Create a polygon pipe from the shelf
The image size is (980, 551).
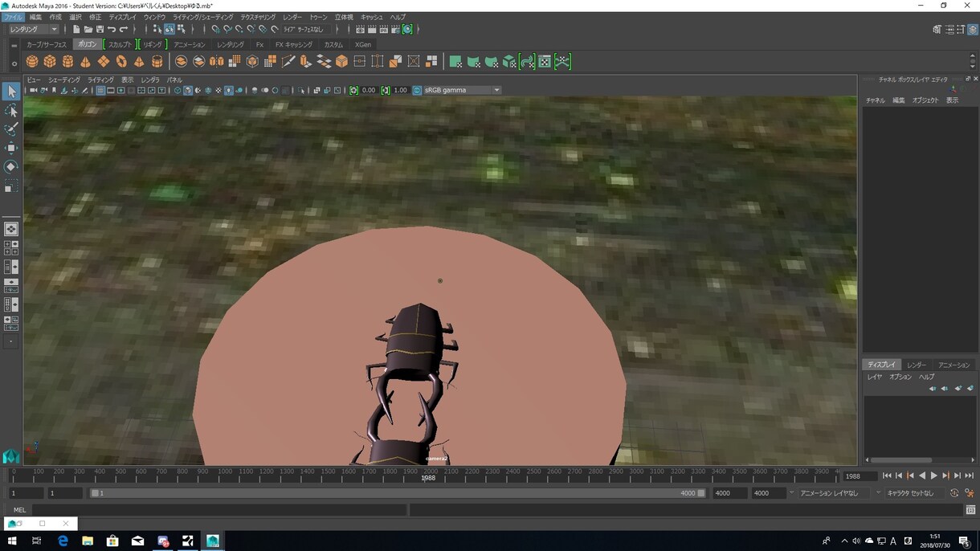[157, 62]
